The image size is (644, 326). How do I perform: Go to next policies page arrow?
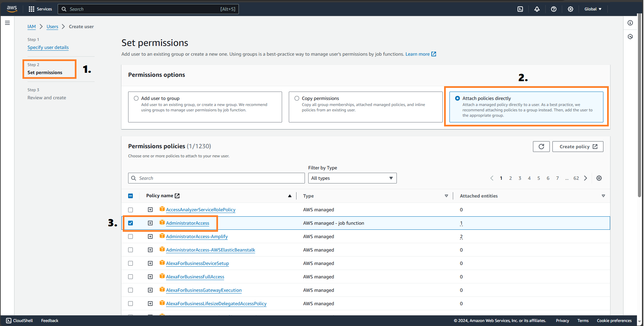[x=586, y=178]
